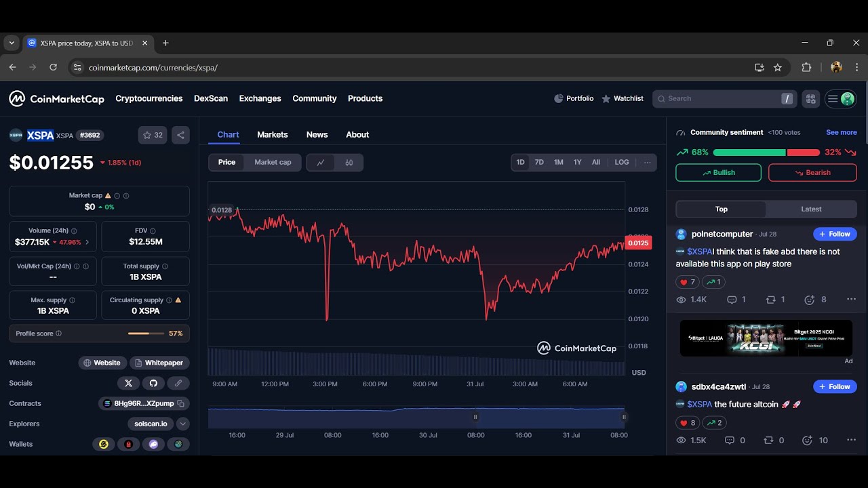Open the Cryptocurrencies menu

(149, 99)
